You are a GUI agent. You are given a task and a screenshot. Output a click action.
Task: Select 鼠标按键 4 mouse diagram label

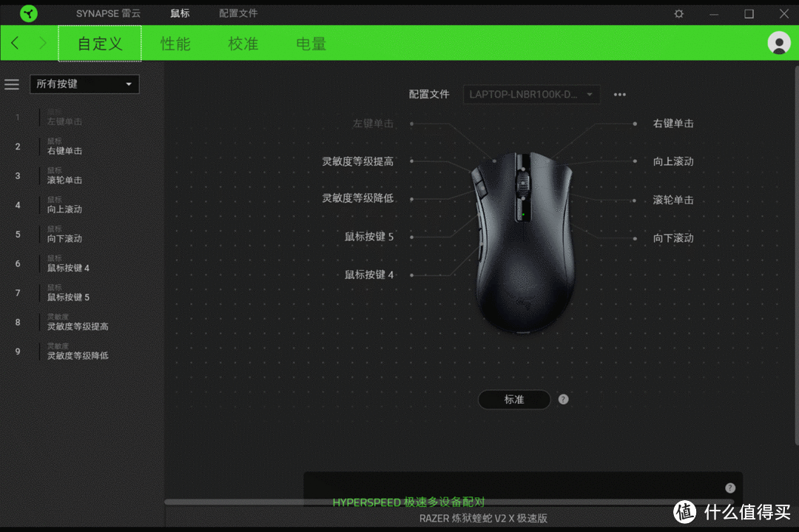point(369,275)
